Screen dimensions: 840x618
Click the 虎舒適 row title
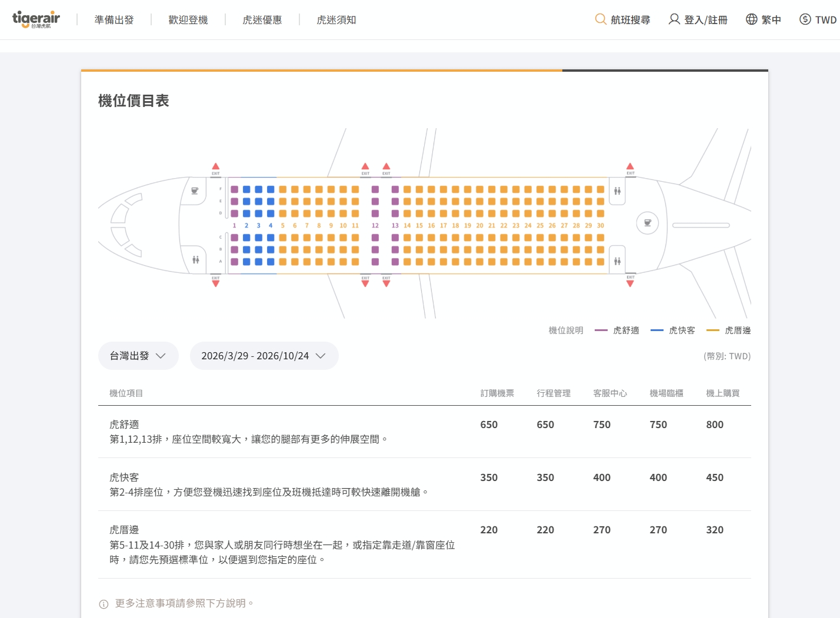coord(124,425)
